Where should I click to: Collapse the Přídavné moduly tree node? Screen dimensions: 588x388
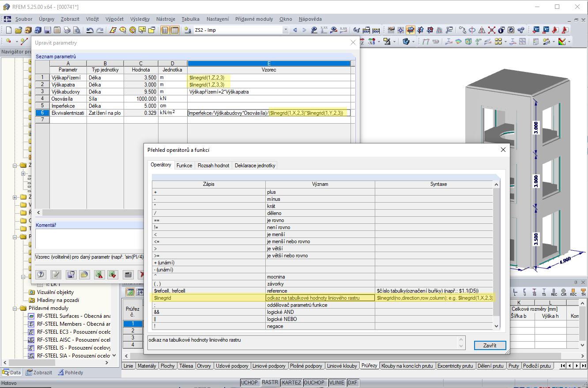pyautogui.click(x=15, y=308)
